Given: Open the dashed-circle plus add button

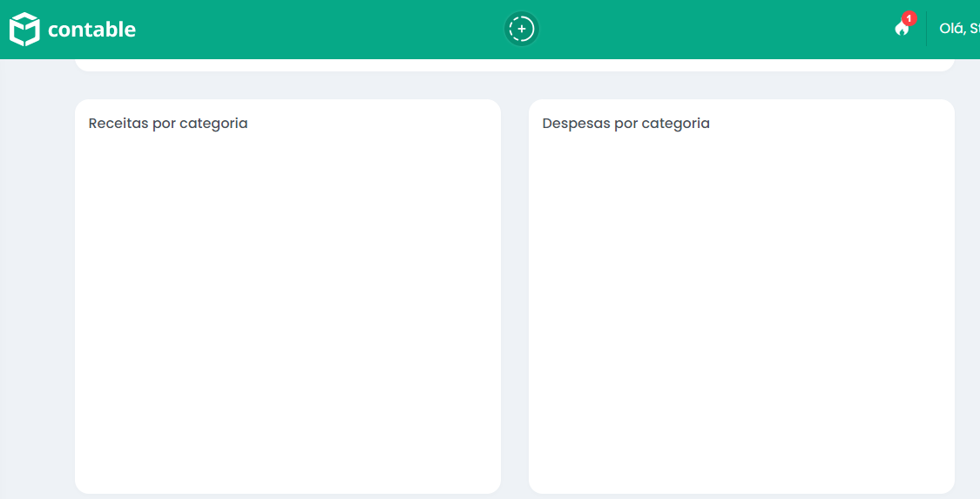Looking at the screenshot, I should pyautogui.click(x=522, y=29).
